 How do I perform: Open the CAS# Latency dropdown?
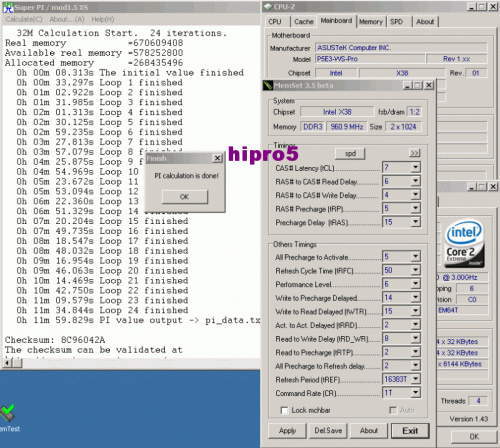click(415, 167)
